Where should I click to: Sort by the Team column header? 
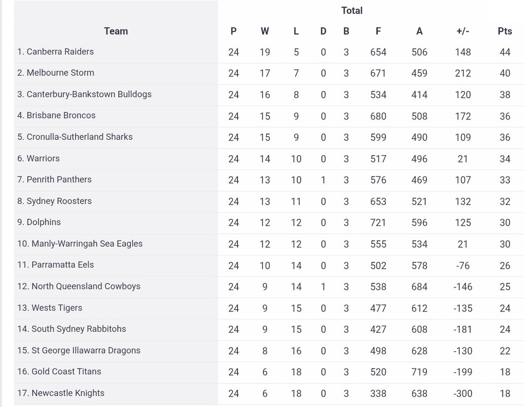point(116,31)
